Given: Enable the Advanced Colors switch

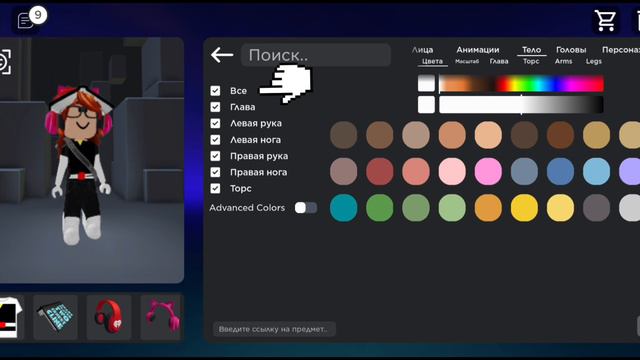Looking at the screenshot, I should tap(306, 208).
